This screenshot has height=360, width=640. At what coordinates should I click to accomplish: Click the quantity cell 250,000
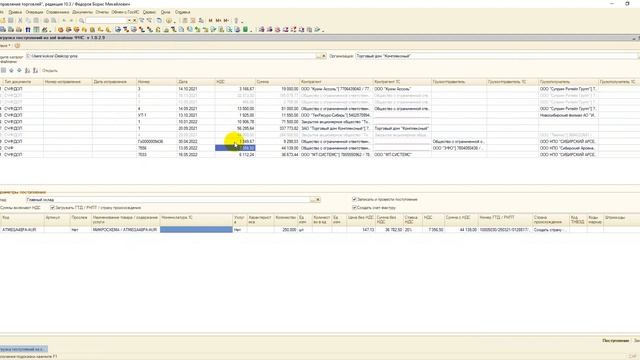(285, 230)
